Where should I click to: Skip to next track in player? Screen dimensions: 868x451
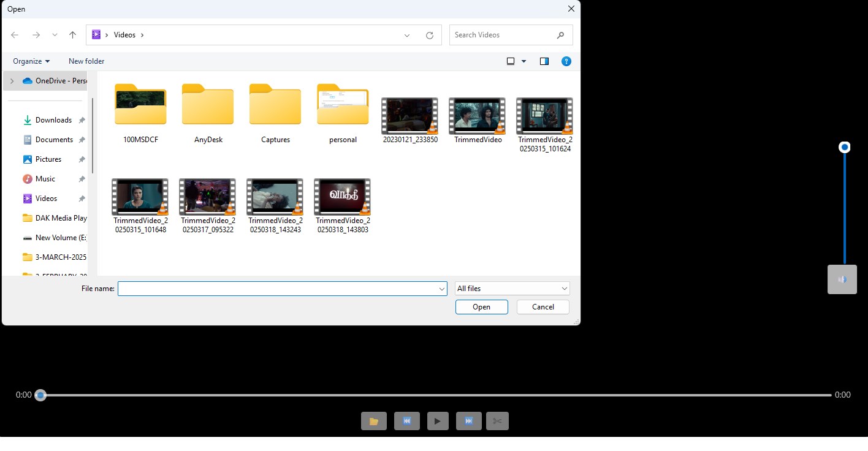point(468,421)
